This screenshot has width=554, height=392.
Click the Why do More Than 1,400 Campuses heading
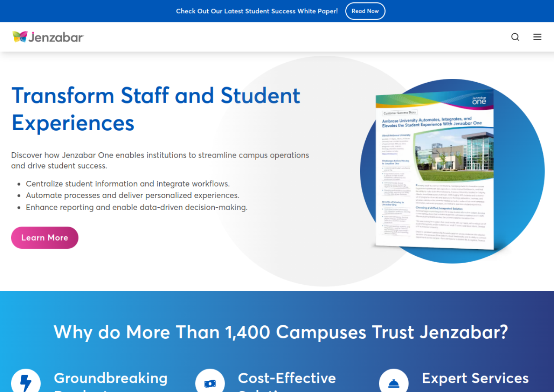281,332
